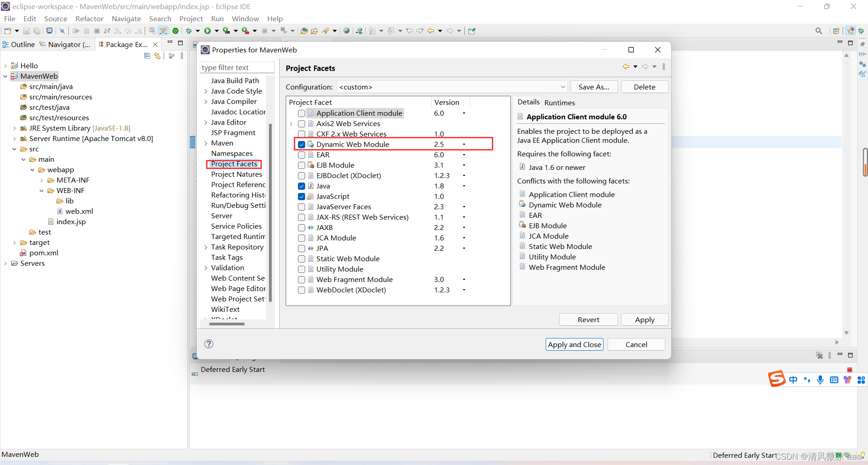Open the Configuration dropdown

click(562, 87)
